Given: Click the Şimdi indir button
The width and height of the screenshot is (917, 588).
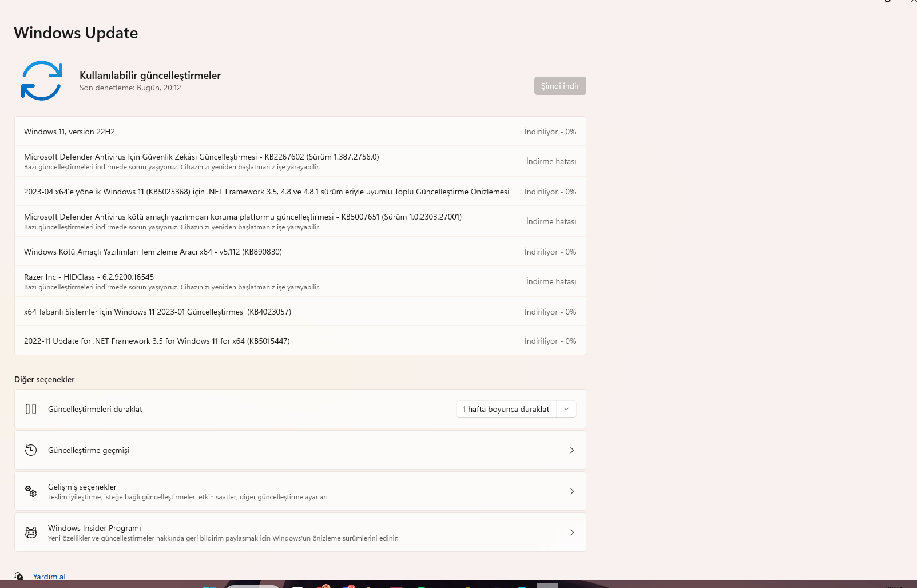Looking at the screenshot, I should point(560,86).
